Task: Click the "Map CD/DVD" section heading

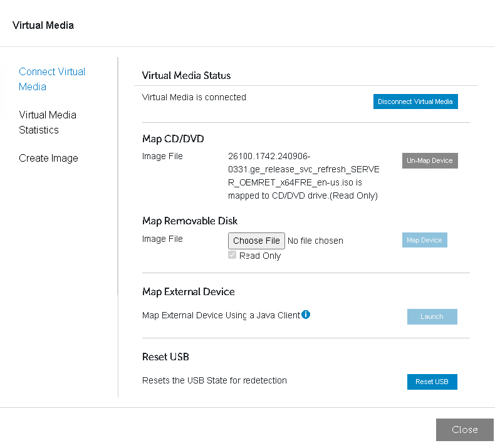Action: (x=173, y=138)
